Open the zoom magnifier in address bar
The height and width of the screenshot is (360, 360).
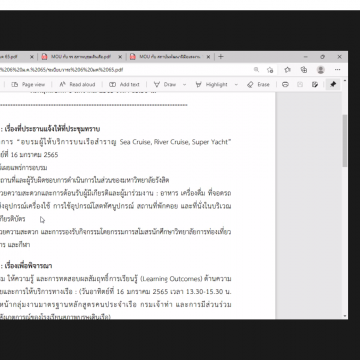[x=256, y=70]
